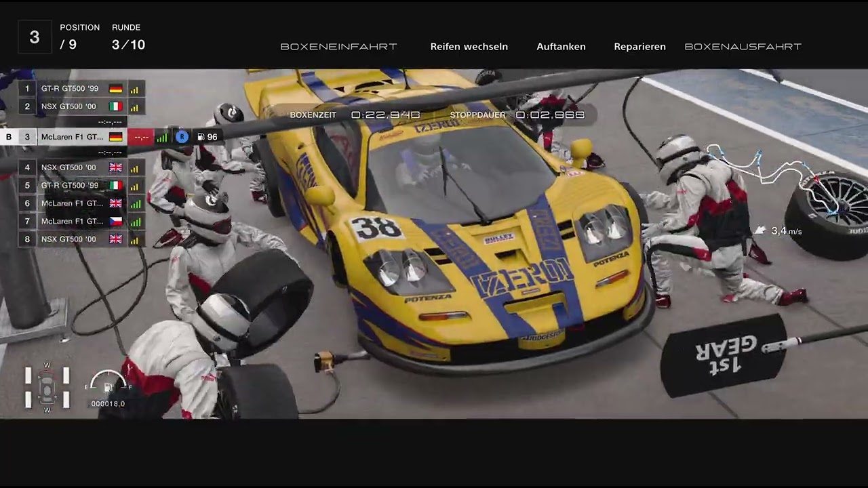Click the BOXENZEIT 0:22.840 timer
The width and height of the screenshot is (868, 488).
[x=355, y=115]
